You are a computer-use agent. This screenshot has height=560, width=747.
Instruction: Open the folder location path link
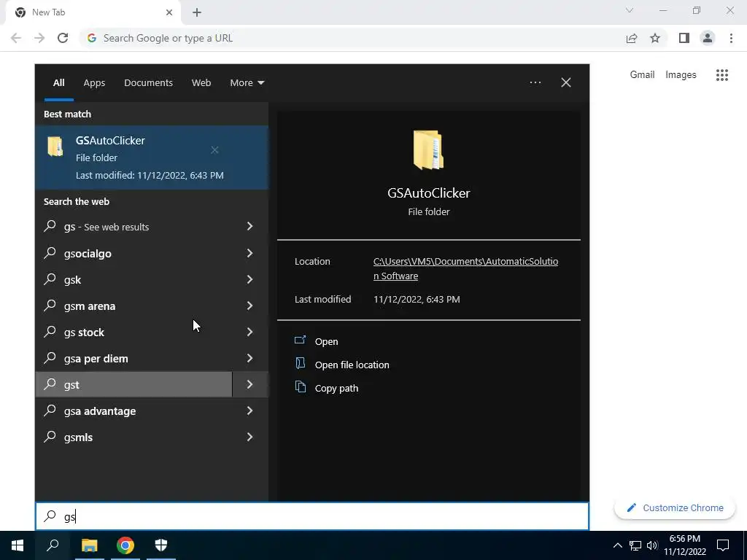pyautogui.click(x=465, y=268)
